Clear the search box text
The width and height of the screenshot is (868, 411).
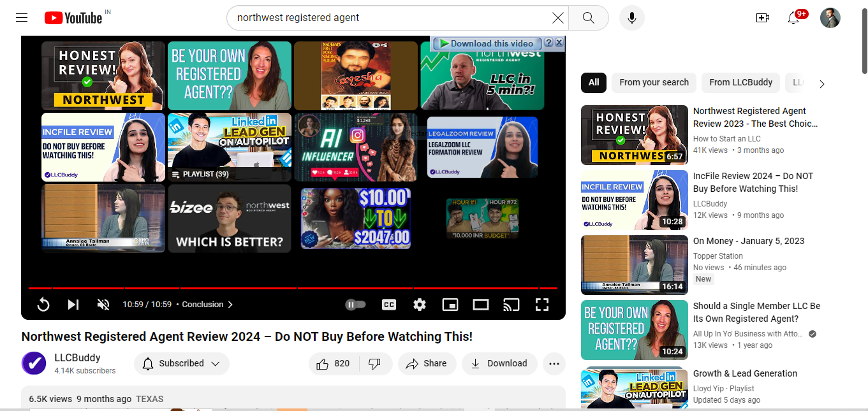[x=558, y=18]
